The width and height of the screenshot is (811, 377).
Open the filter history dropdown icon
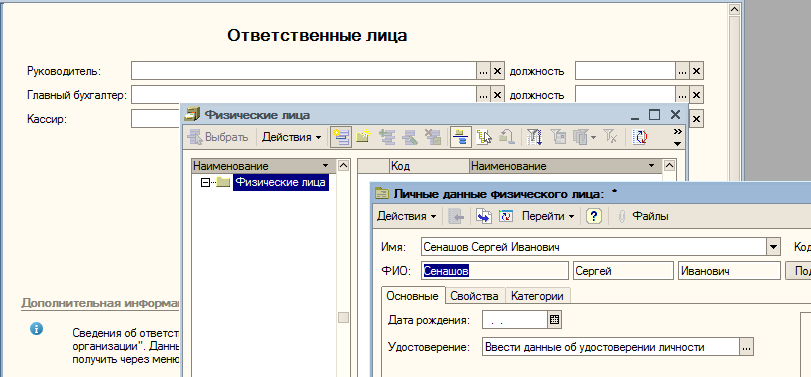(x=584, y=137)
